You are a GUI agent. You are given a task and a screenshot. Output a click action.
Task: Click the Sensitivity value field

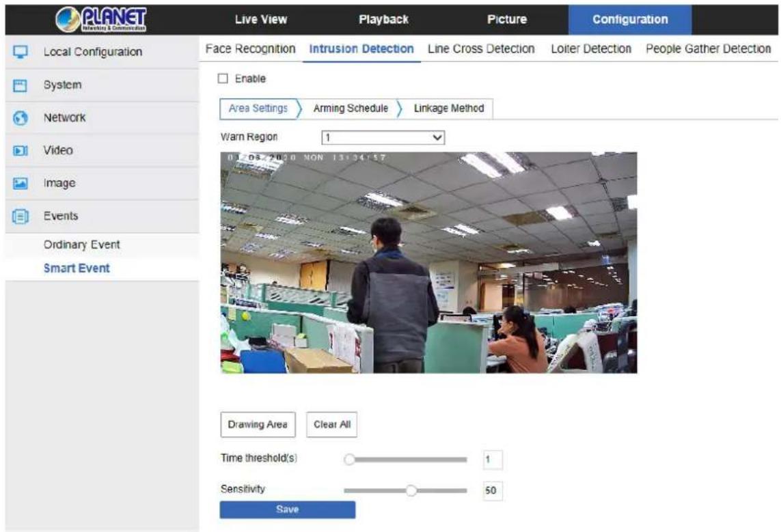pyautogui.click(x=493, y=491)
